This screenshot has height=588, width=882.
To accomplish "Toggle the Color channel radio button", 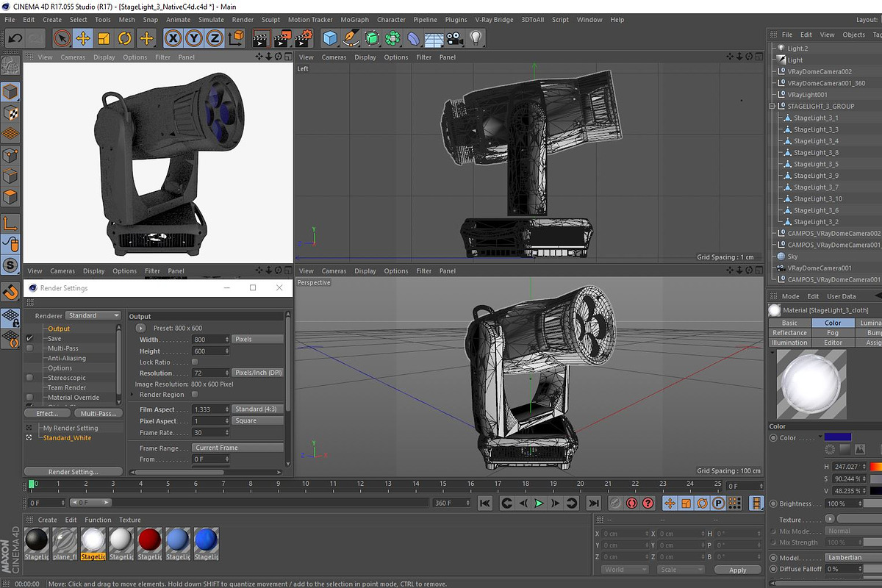I will [773, 438].
